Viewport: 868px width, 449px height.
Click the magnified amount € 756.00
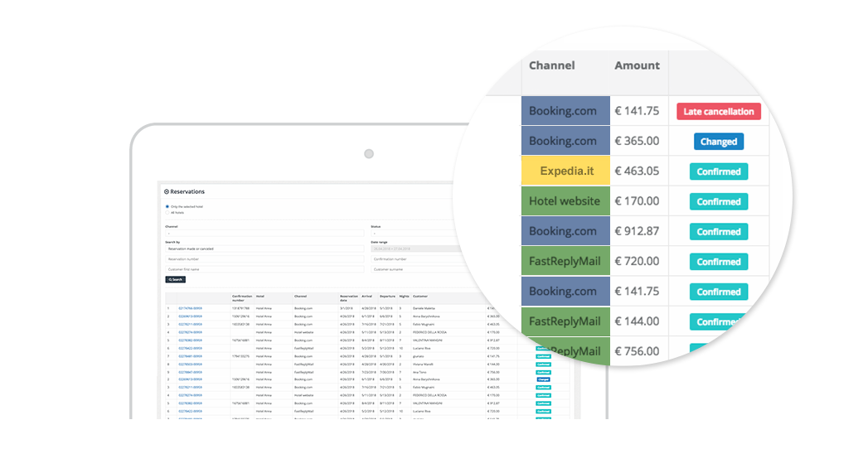click(637, 351)
